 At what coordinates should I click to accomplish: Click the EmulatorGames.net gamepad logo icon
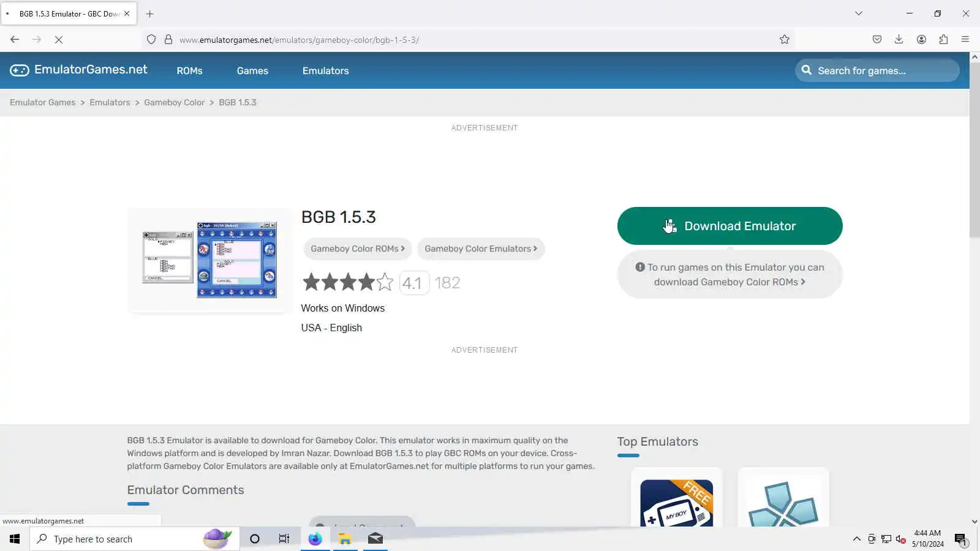[x=19, y=70]
